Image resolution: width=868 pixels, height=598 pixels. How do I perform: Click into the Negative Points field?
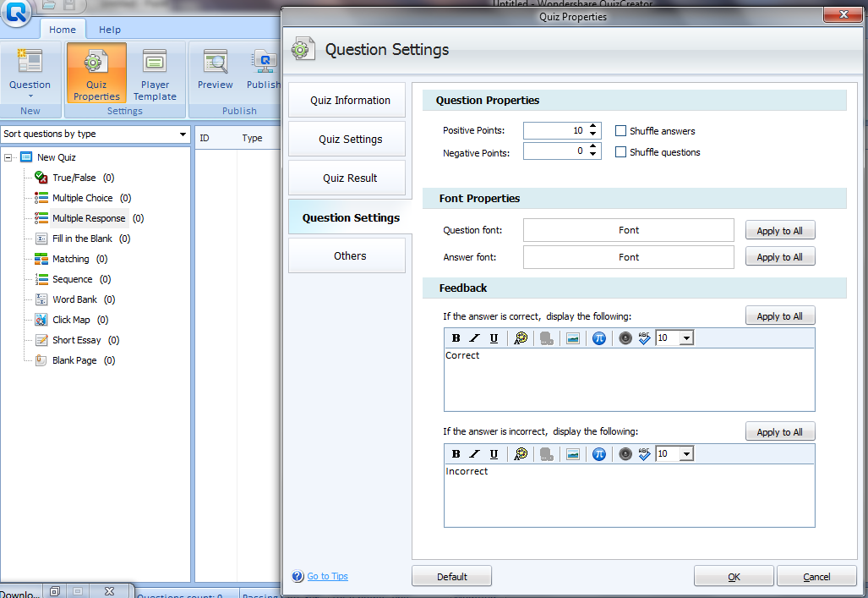click(554, 151)
